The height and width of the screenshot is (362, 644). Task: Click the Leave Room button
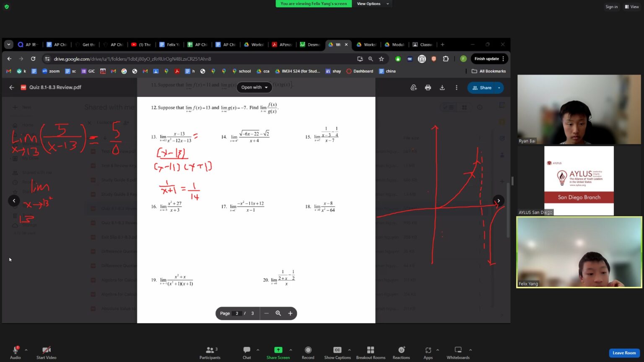[x=624, y=353]
